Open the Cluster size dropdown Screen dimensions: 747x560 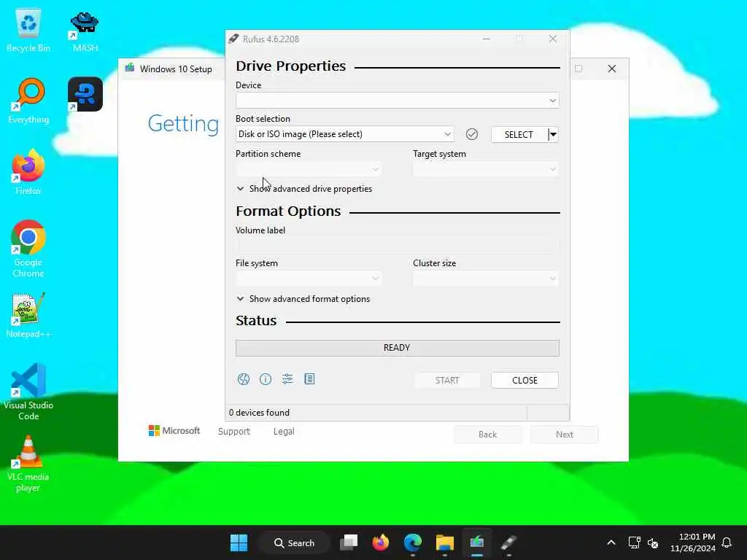tap(486, 279)
